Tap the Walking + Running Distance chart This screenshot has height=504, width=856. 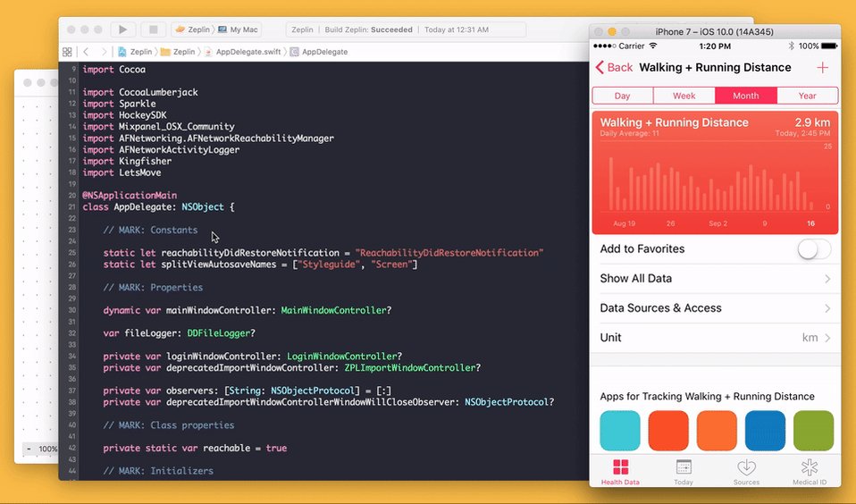[x=715, y=172]
